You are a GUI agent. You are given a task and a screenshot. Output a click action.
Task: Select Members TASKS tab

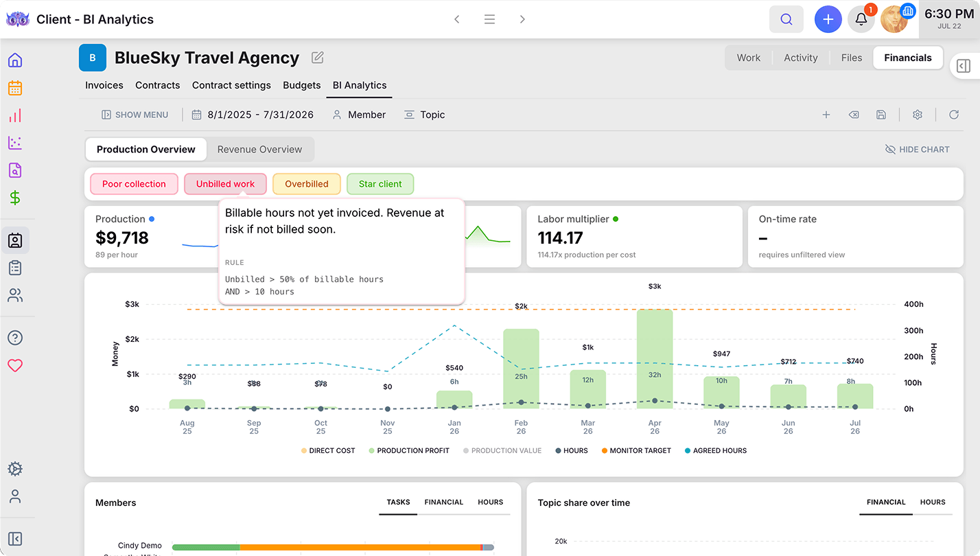tap(398, 502)
